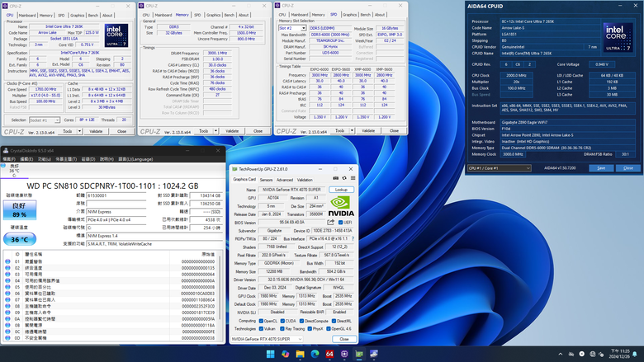The height and width of the screenshot is (362, 644).
Task: Open Bench tab in CPU-Z Memory window
Action: (x=230, y=15)
